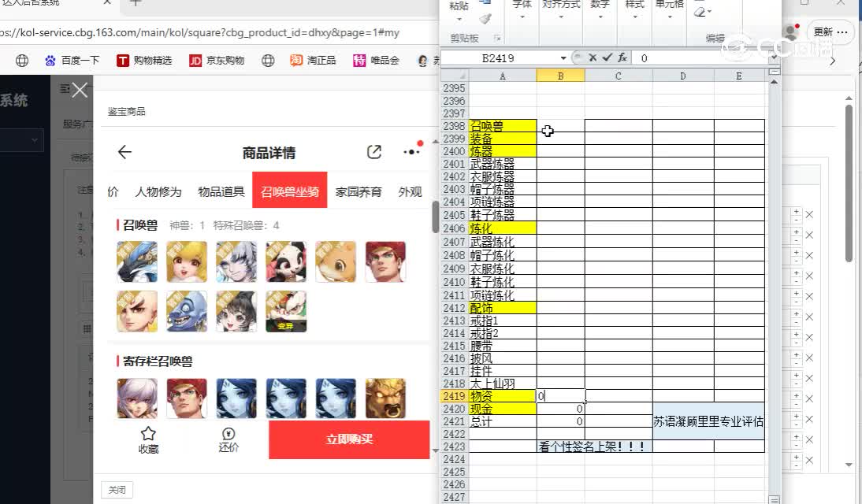Click the product detail panel scrollbar thumb
The height and width of the screenshot is (504, 862).
coord(435,217)
